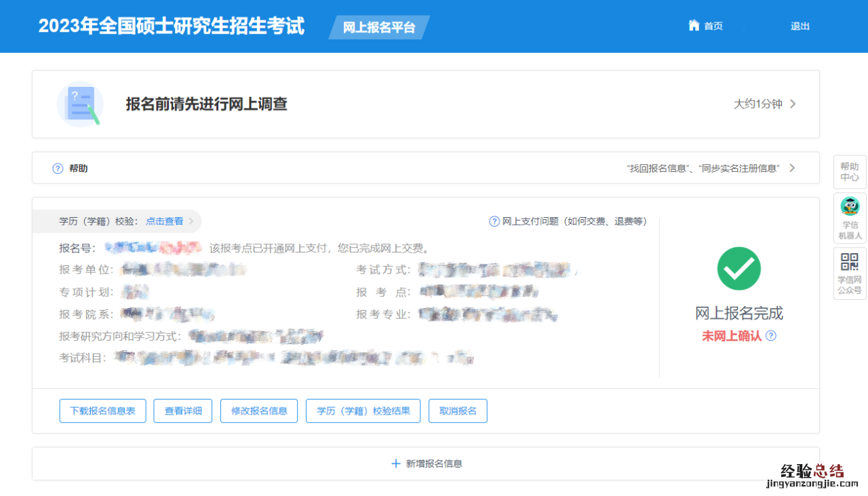Go to 首页 in top navigation

(713, 26)
